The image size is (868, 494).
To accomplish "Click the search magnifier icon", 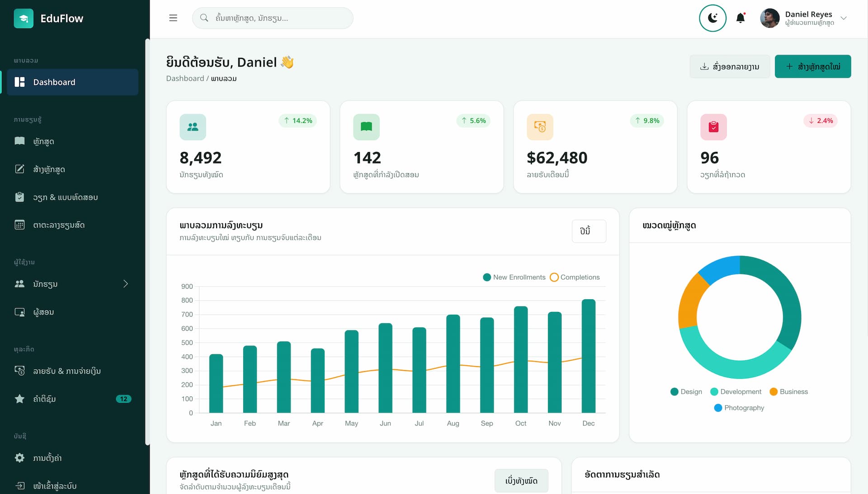I will click(x=204, y=18).
